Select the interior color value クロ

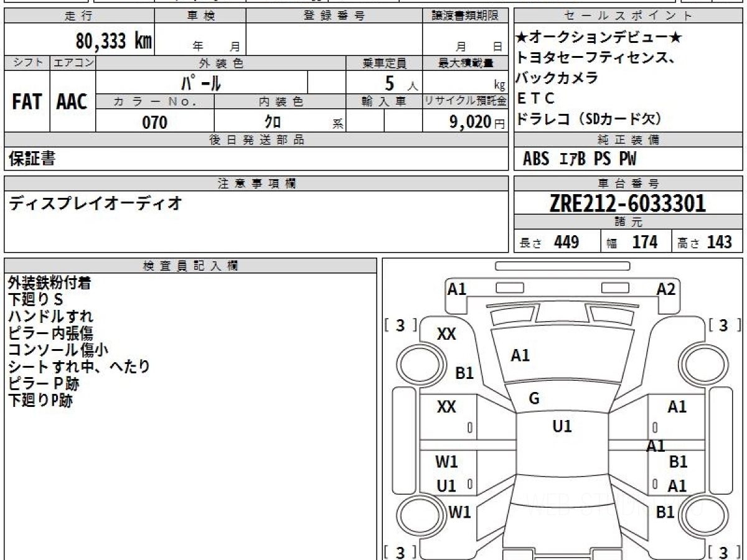pos(273,122)
